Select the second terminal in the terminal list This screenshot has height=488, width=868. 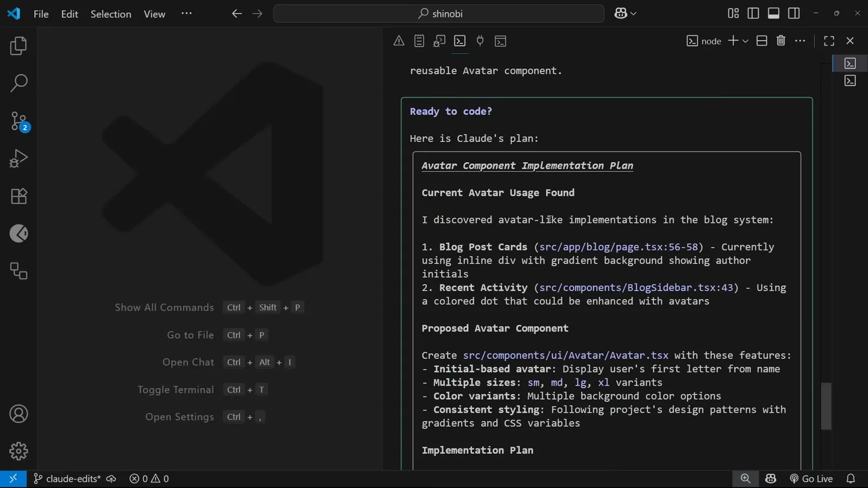click(x=850, y=81)
